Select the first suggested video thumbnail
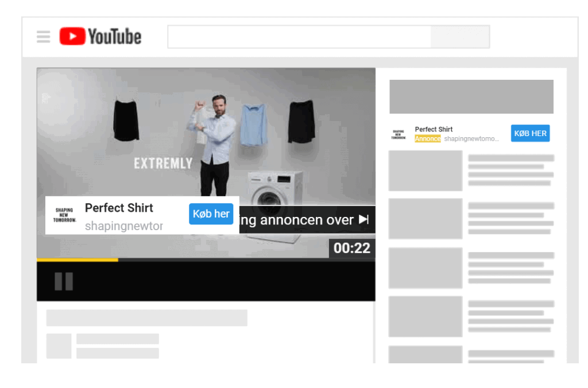 (425, 170)
